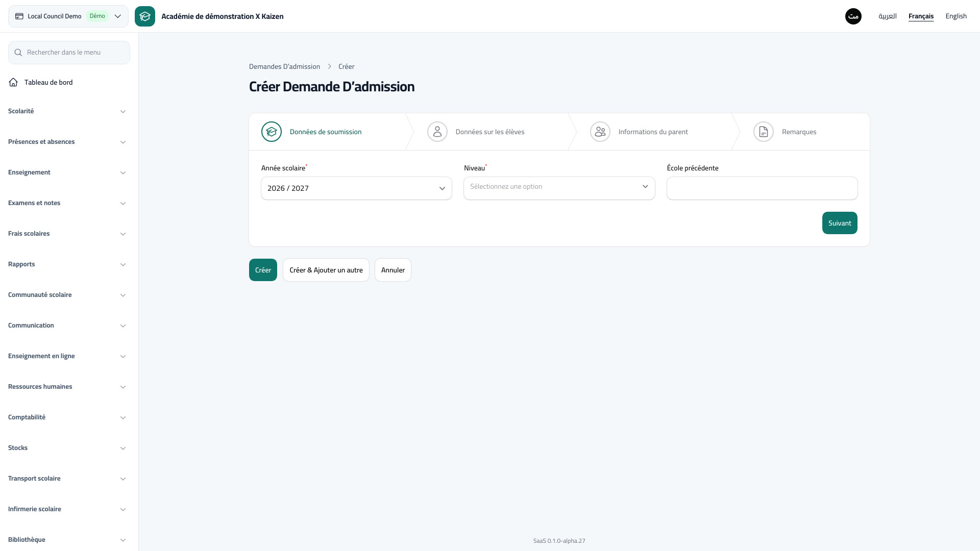
Task: Open the Niveau select dropdown
Action: [x=559, y=188]
